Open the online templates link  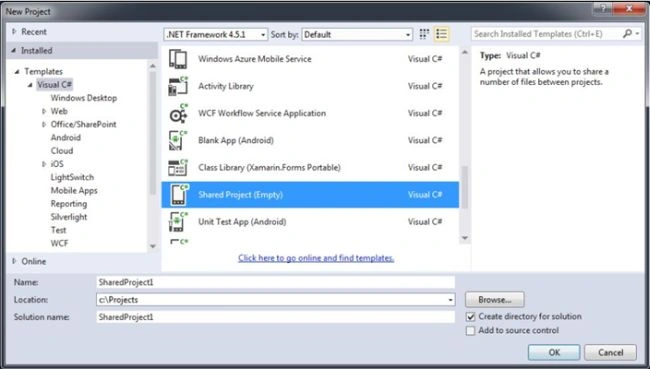[x=316, y=258]
